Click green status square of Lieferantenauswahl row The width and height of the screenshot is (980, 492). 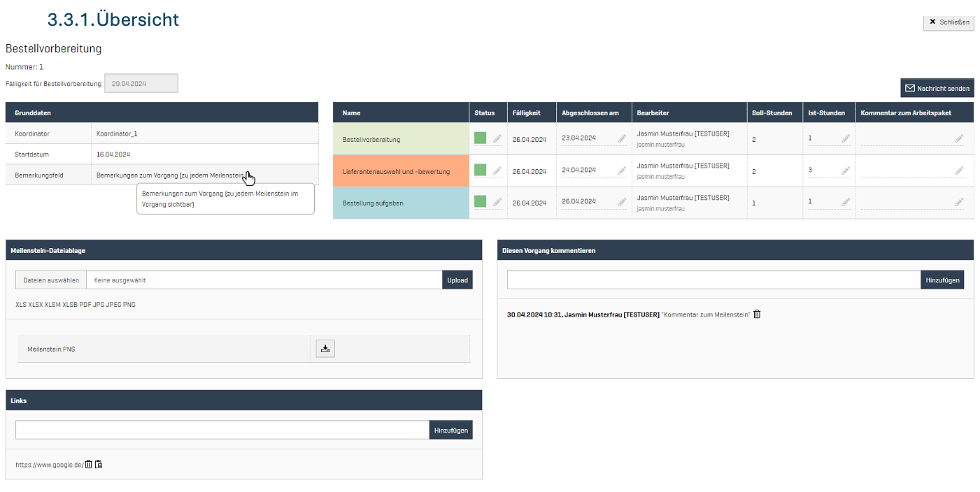click(x=480, y=170)
